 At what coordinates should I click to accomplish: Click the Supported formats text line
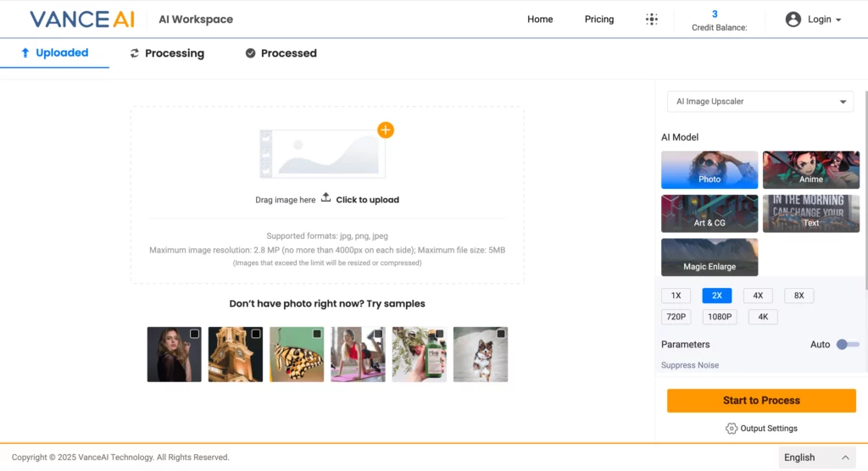point(327,235)
